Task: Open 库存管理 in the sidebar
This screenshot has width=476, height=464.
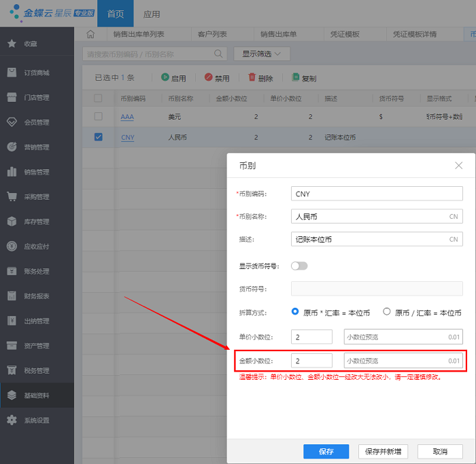Action: pyautogui.click(x=37, y=221)
